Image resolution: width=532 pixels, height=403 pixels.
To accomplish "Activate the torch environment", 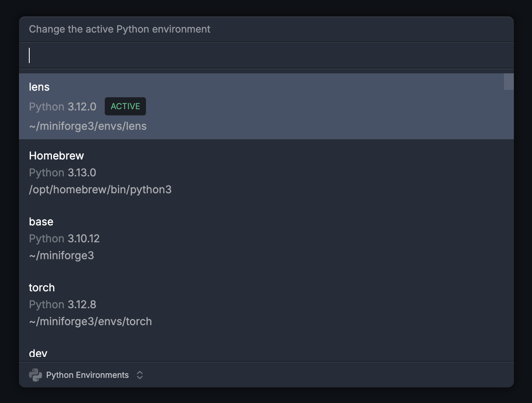I will [42, 288].
